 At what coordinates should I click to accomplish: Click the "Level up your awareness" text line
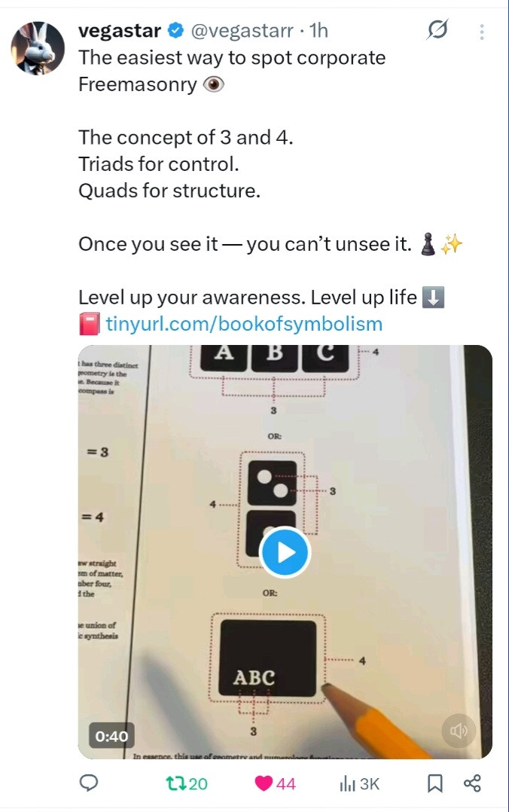248,298
